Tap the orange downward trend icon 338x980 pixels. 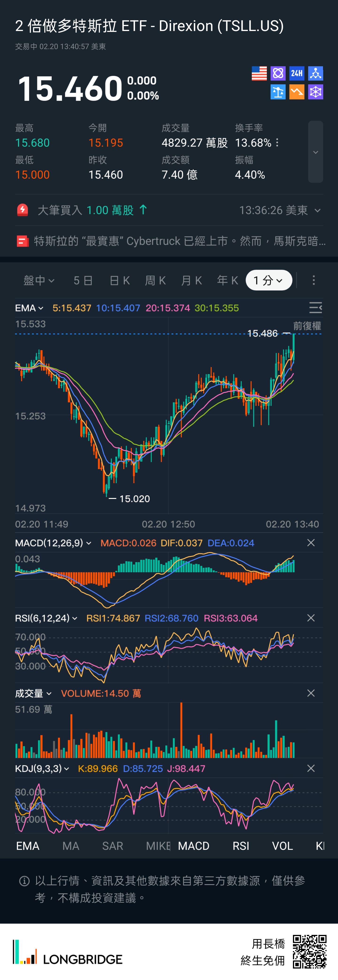[296, 92]
